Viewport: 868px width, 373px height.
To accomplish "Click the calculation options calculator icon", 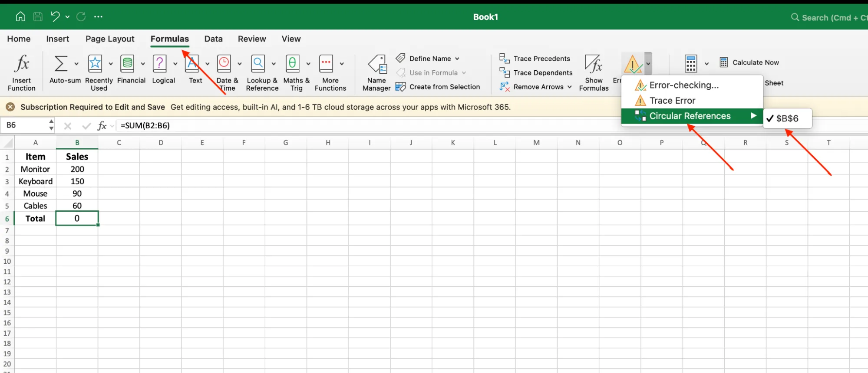I will tap(691, 63).
